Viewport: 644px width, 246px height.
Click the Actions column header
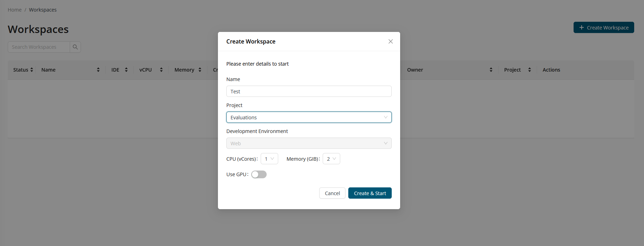(x=551, y=70)
